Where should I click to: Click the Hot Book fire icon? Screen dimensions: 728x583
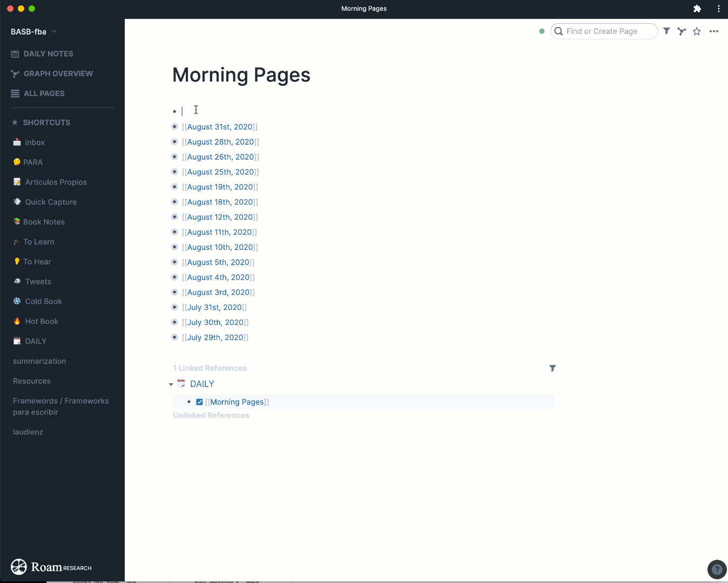pos(17,321)
